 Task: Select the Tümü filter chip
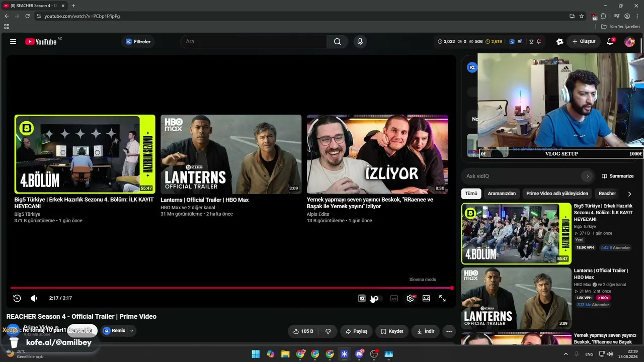(x=471, y=194)
